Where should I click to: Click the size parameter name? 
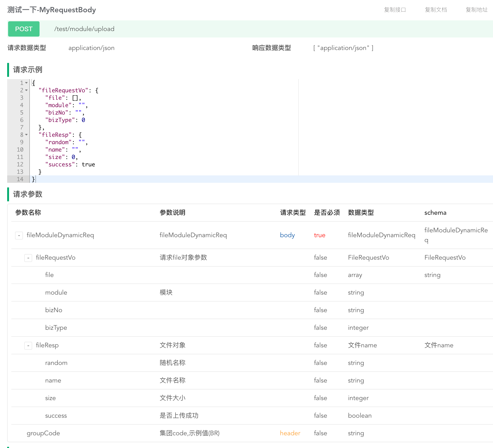coord(50,398)
